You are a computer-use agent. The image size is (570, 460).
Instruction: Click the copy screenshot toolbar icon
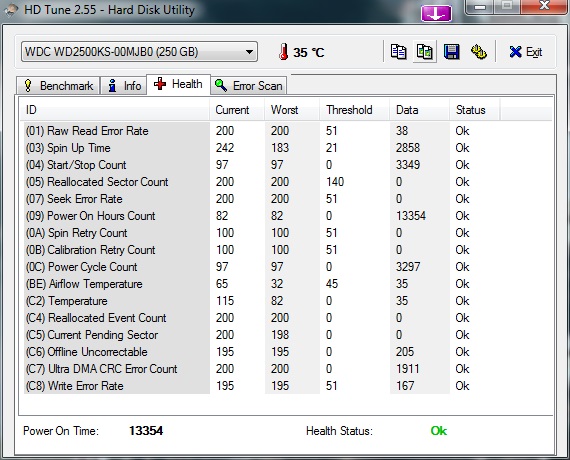pos(425,52)
